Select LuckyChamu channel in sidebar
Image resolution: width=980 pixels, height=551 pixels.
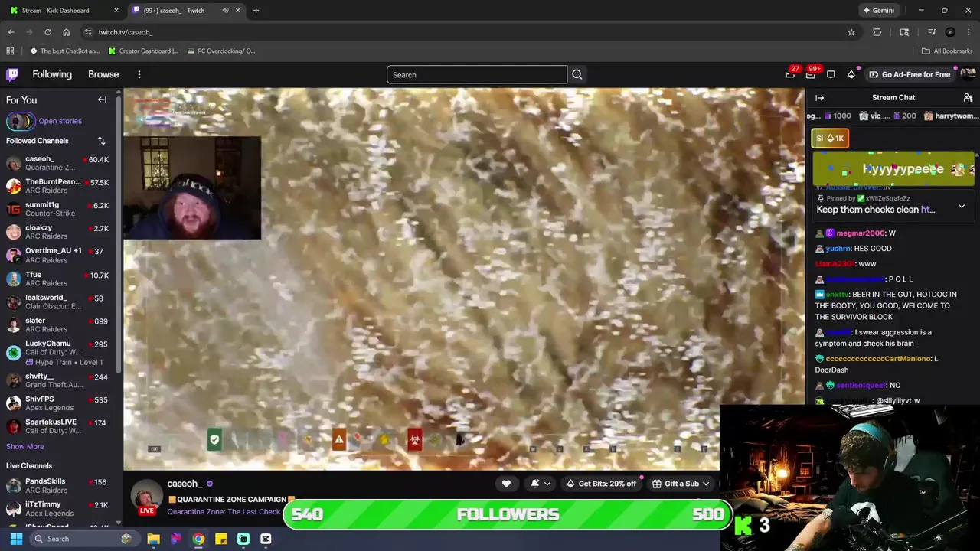58,352
